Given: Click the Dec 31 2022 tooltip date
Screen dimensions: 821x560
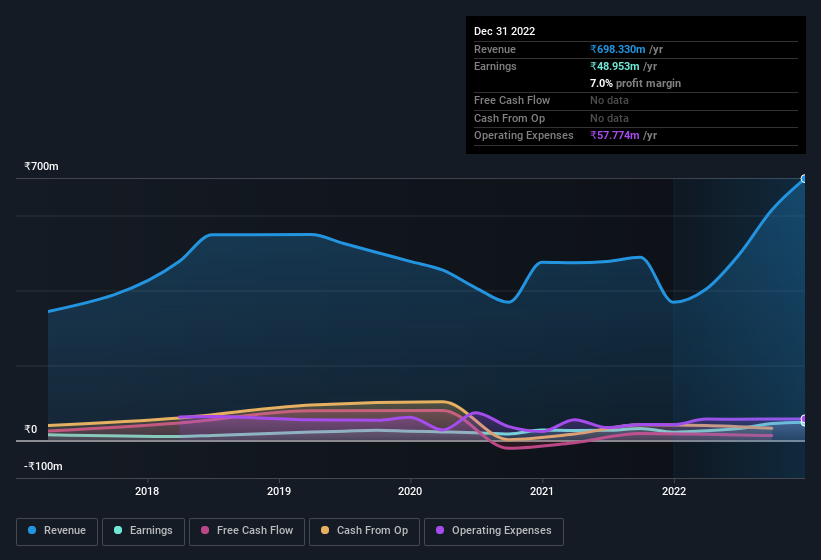Looking at the screenshot, I should click(x=504, y=31).
